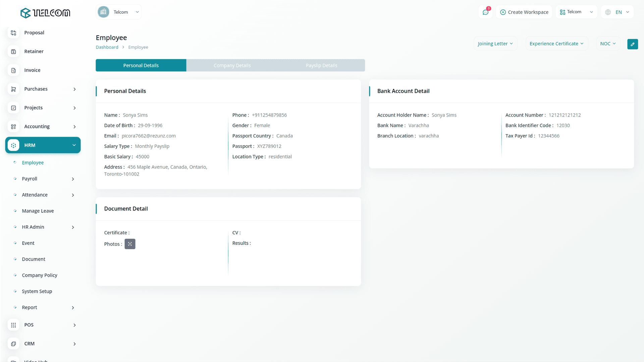Screen dimensions: 644x362
Task: Open Manage Leave in the sidebar
Action: pyautogui.click(x=38, y=211)
